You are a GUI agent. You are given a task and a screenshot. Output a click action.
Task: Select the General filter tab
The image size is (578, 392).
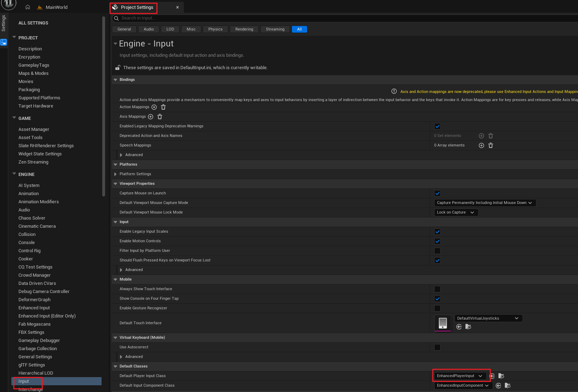124,29
